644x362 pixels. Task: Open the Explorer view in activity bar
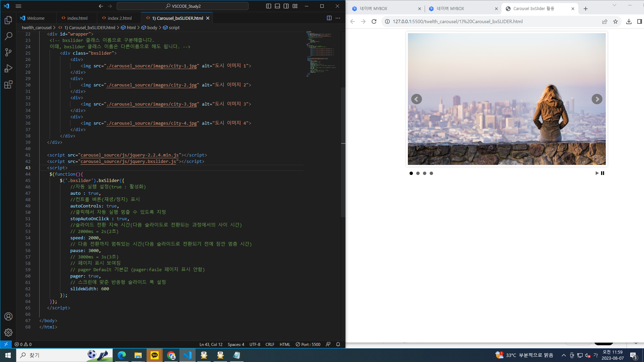click(8, 20)
